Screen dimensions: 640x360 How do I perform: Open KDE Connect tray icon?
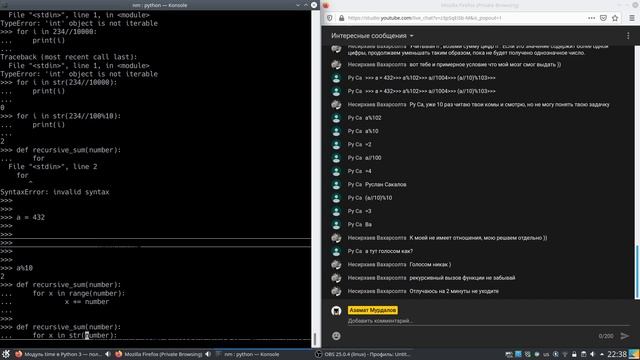(x=556, y=354)
